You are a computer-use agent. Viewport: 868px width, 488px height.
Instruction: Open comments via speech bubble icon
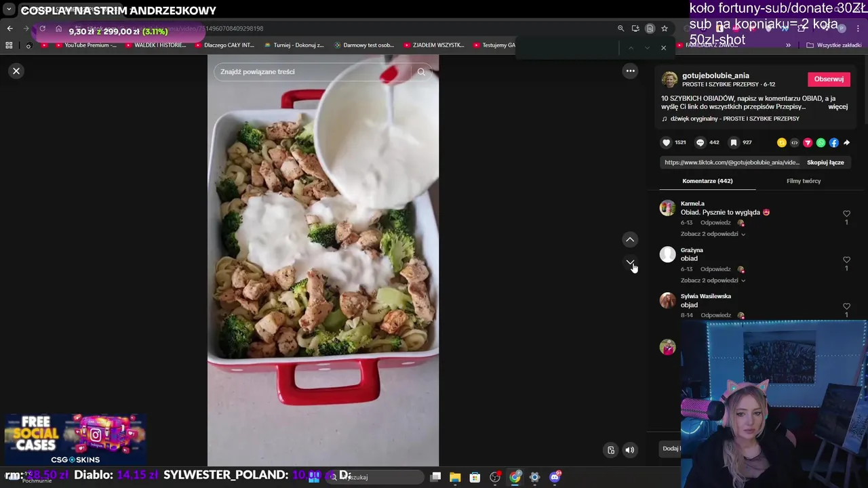[700, 142]
